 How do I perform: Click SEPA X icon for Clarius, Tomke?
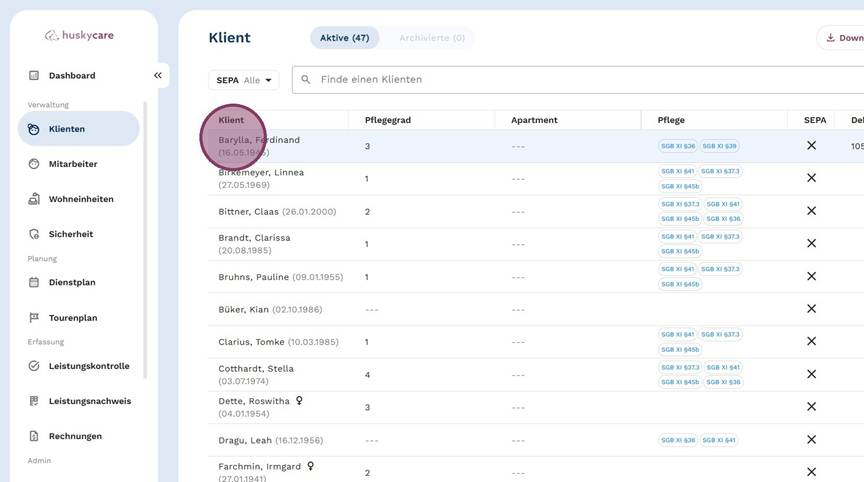[812, 342]
